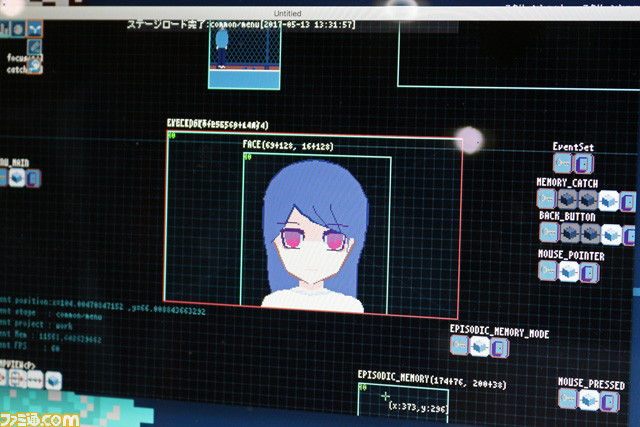Click the key icon in BACK_BUTTON row
This screenshot has height=427, width=640.
pos(549,232)
